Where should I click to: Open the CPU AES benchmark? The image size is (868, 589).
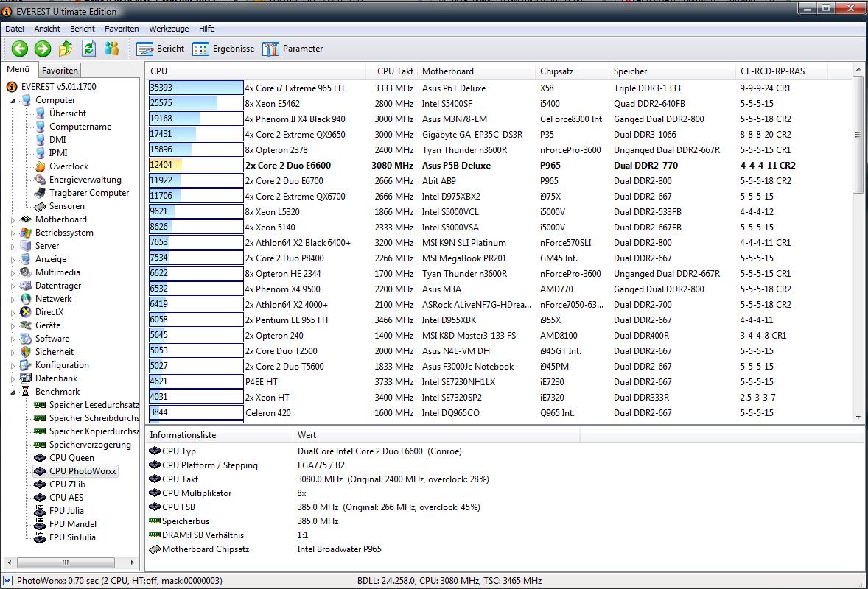[x=66, y=498]
